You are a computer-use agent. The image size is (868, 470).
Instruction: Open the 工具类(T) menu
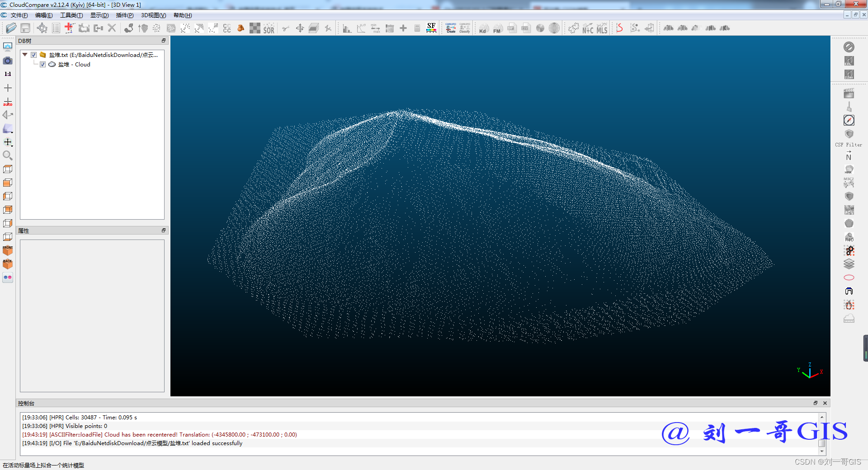[x=71, y=15]
